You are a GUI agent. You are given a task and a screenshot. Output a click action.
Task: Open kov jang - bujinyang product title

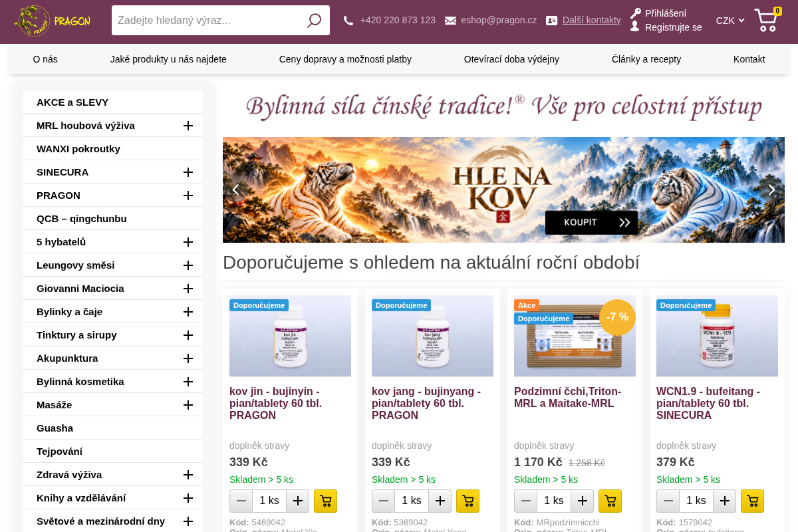tap(426, 404)
